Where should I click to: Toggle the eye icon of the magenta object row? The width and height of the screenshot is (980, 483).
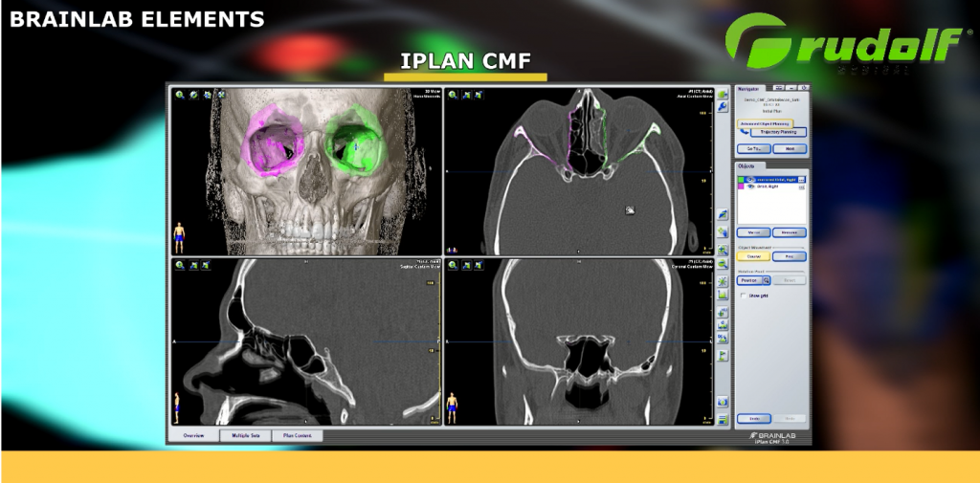pyautogui.click(x=751, y=187)
